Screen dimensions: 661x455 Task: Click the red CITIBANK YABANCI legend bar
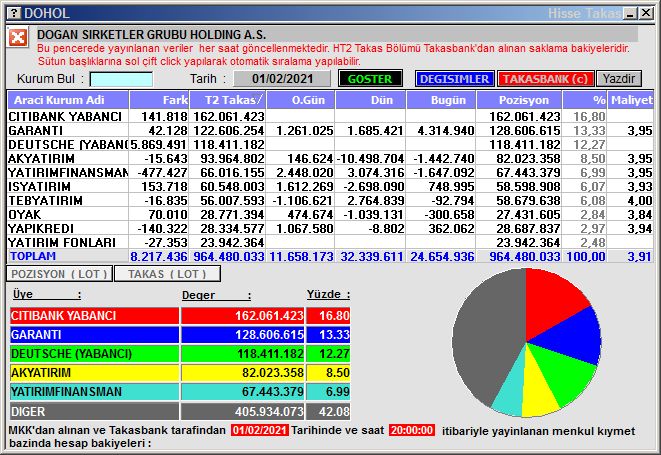(94, 315)
